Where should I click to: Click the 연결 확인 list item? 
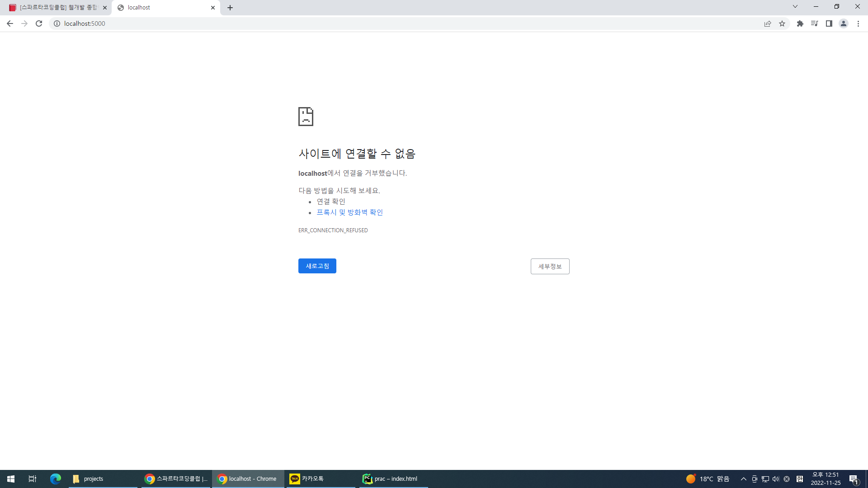pos(331,202)
